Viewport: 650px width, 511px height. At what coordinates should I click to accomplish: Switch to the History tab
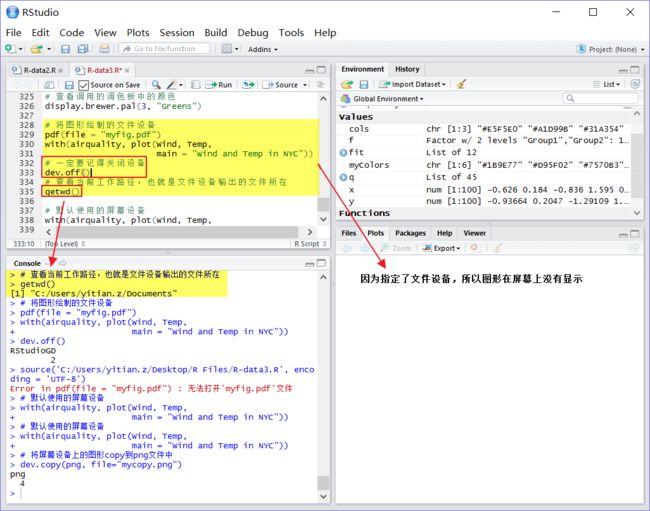pos(407,69)
